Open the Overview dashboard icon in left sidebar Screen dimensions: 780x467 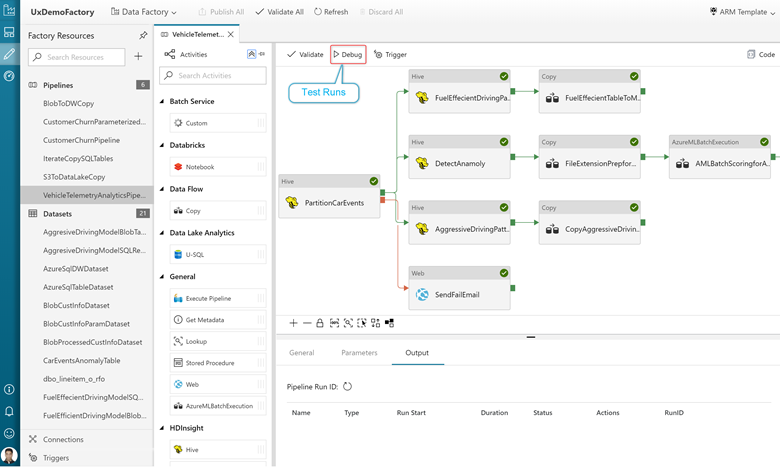coord(9,32)
